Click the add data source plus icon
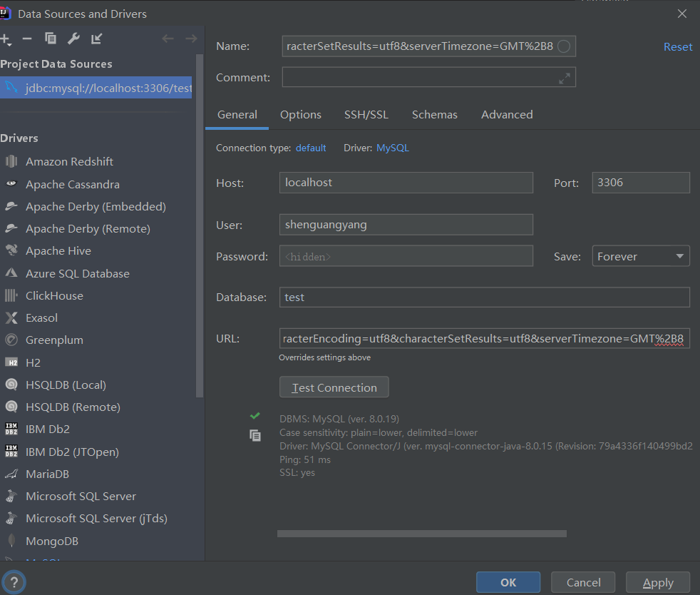The width and height of the screenshot is (700, 595). 6,39
